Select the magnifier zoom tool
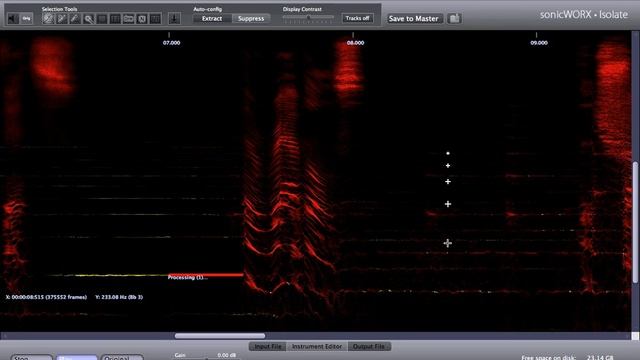 pos(88,18)
